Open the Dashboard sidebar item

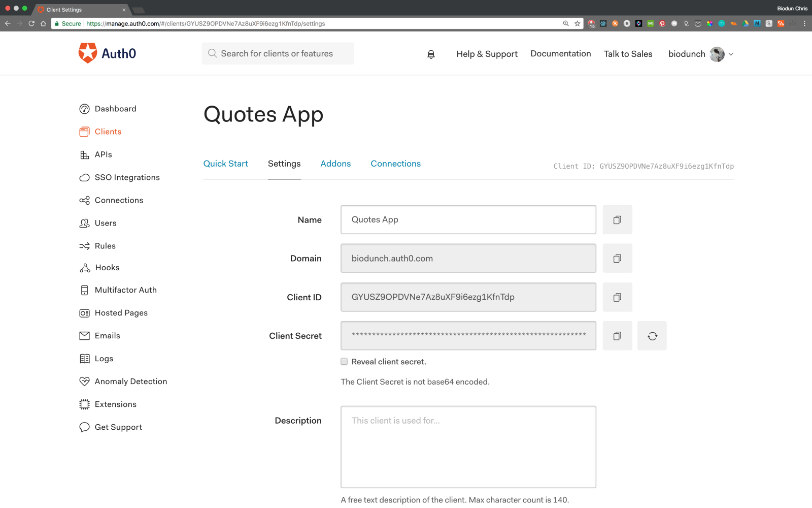[x=108, y=109]
